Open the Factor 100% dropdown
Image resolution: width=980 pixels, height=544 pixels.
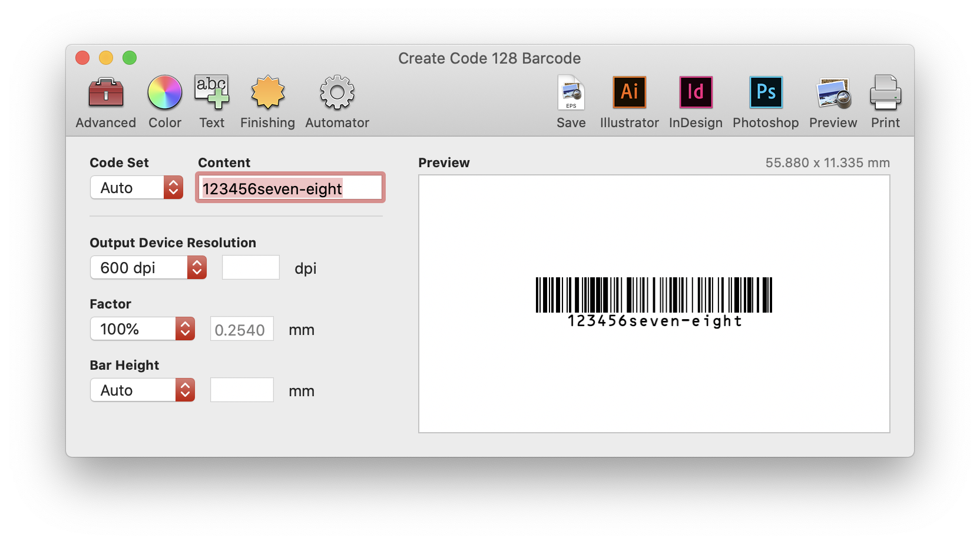(x=143, y=329)
